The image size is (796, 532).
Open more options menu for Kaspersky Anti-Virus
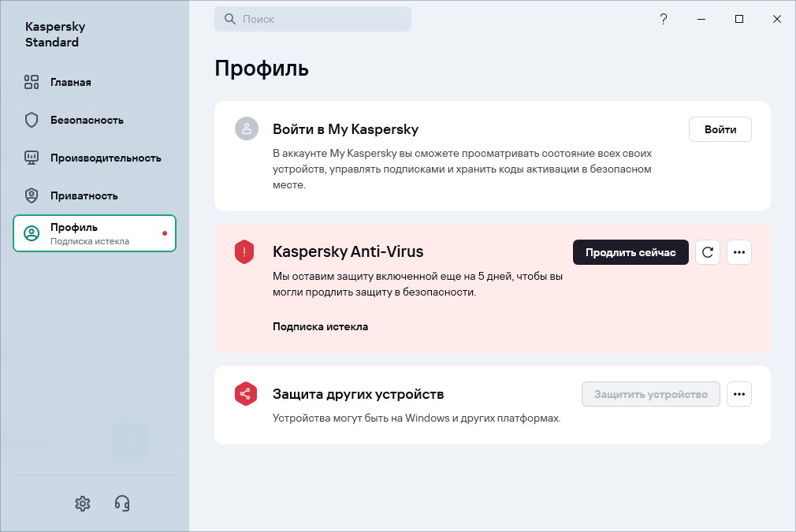point(739,252)
